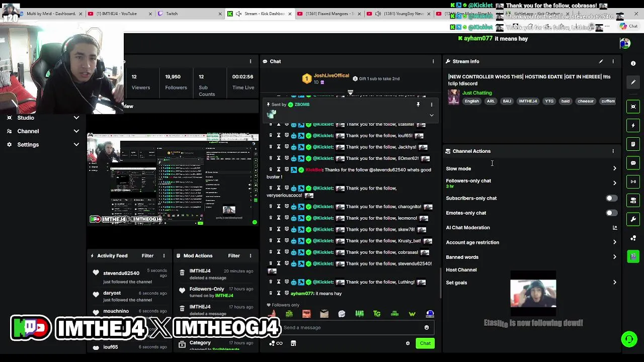This screenshot has height=362, width=644.
Task: Switch to YoungBoy browser tab
Action: click(398, 14)
